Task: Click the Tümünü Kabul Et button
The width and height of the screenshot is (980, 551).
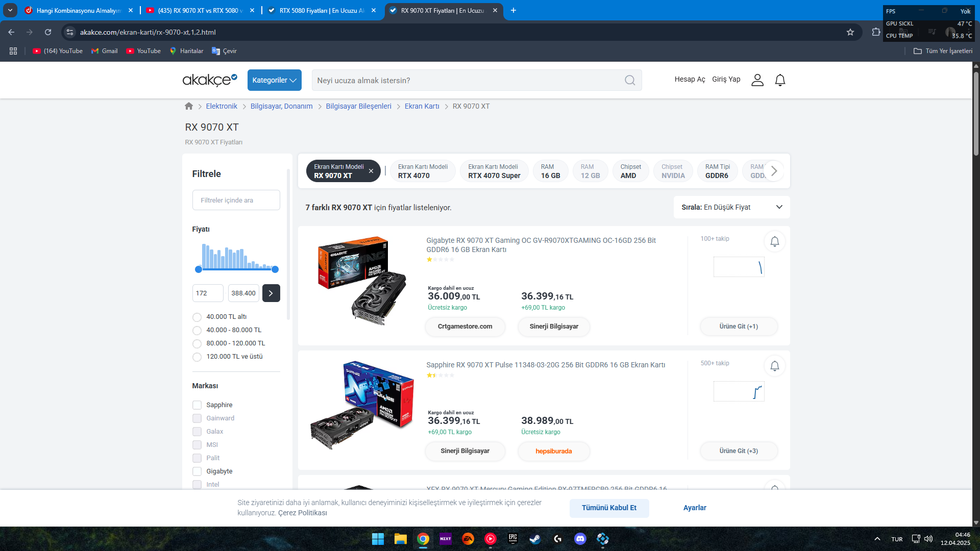Action: tap(609, 508)
